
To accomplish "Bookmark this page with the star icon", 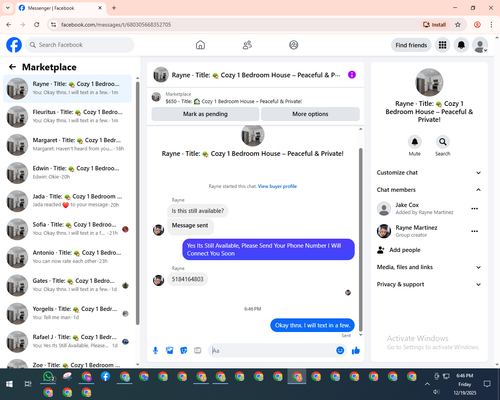I will [x=458, y=25].
